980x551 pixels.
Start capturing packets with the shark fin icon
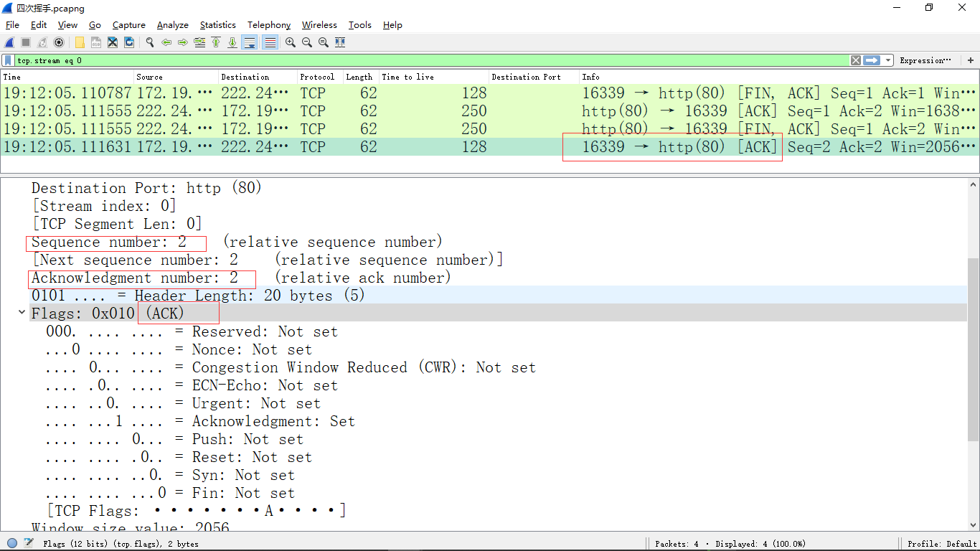point(10,42)
